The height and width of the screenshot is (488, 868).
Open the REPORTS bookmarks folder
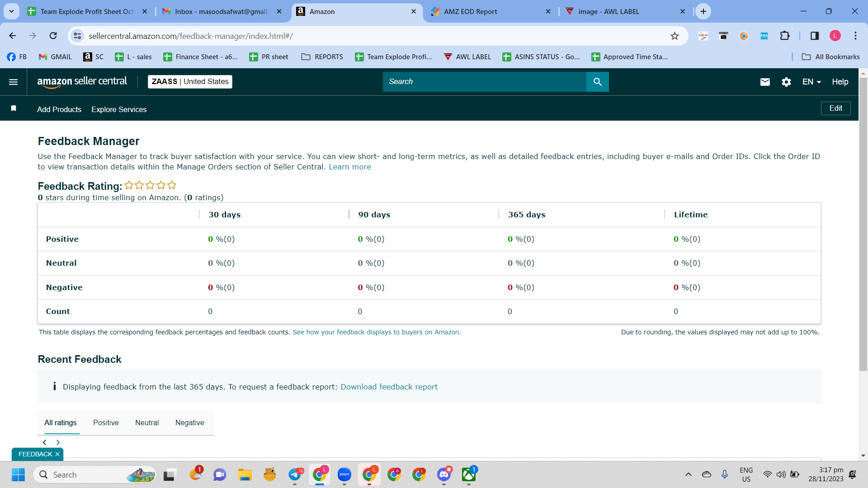tap(322, 57)
